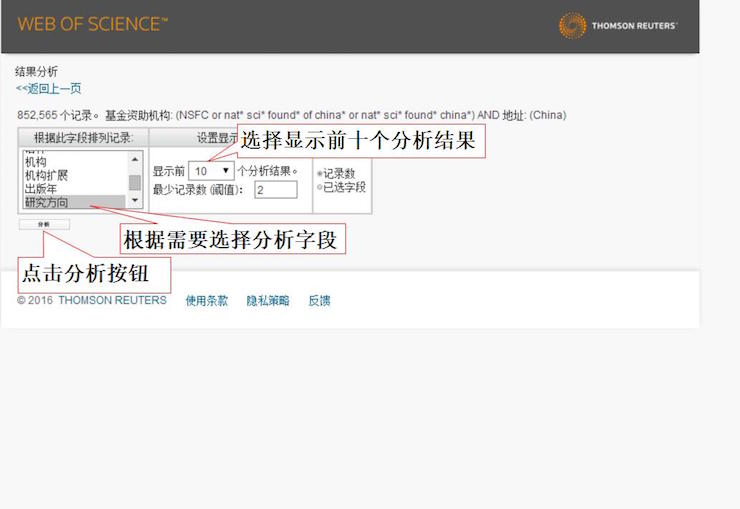This screenshot has width=740, height=509.
Task: Select the 记录数 radio button
Action: pyautogui.click(x=320, y=174)
